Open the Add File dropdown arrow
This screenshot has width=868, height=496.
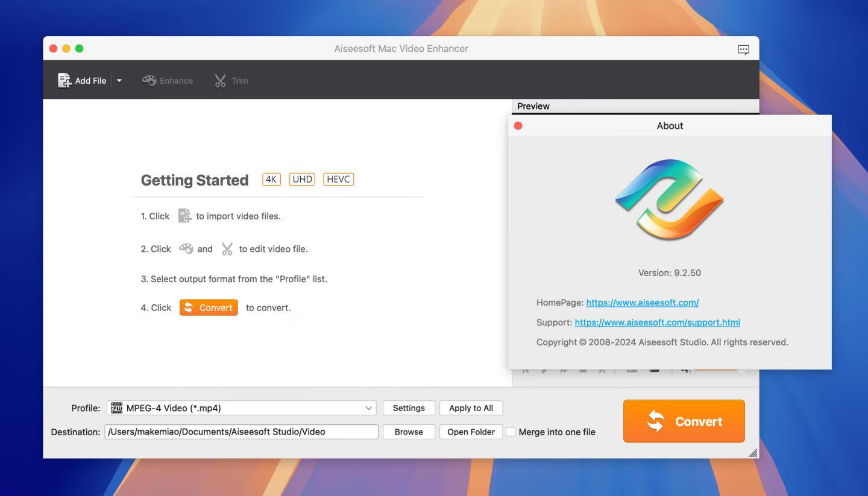coord(119,81)
